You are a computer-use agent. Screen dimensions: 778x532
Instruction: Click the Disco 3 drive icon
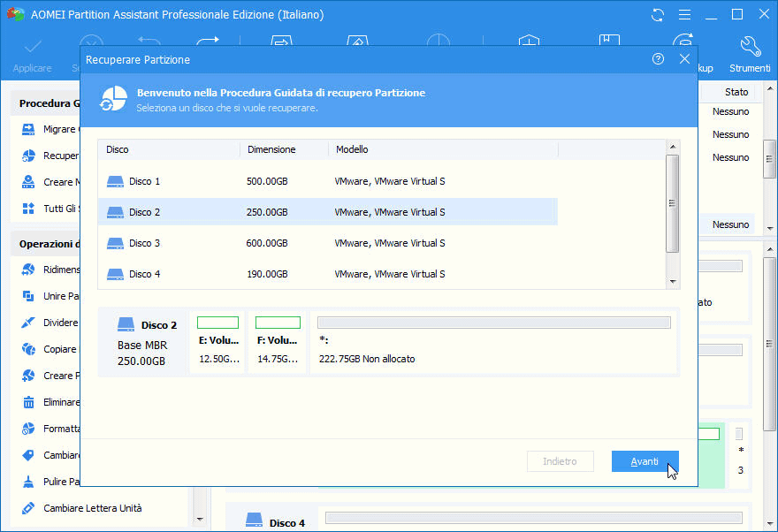tap(115, 243)
